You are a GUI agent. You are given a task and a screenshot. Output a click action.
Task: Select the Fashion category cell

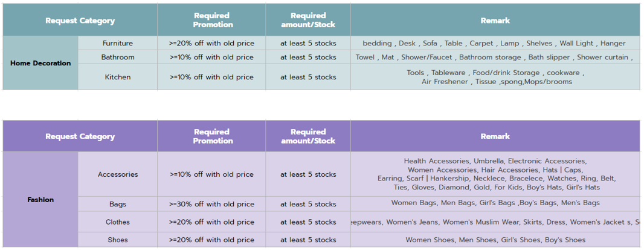tap(40, 200)
